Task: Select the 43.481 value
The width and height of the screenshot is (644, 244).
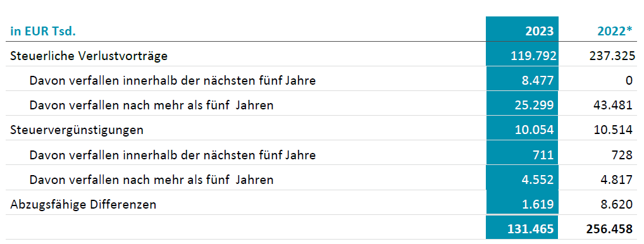Action: [613, 106]
